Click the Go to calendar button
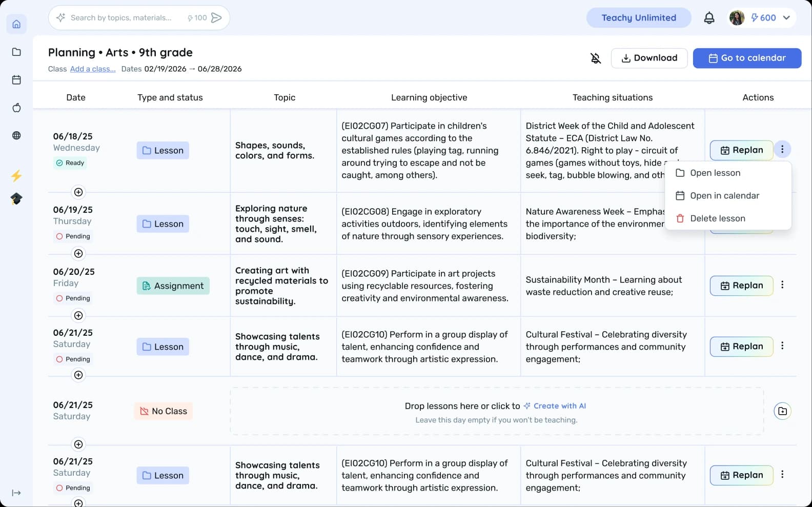Screen dimensions: 812x507 pyautogui.click(x=747, y=58)
